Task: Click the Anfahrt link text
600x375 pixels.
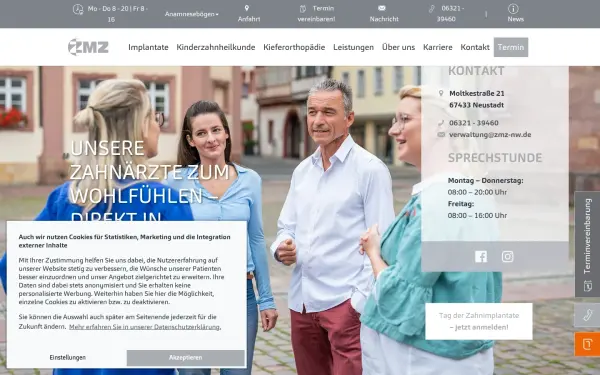Action: (x=249, y=19)
